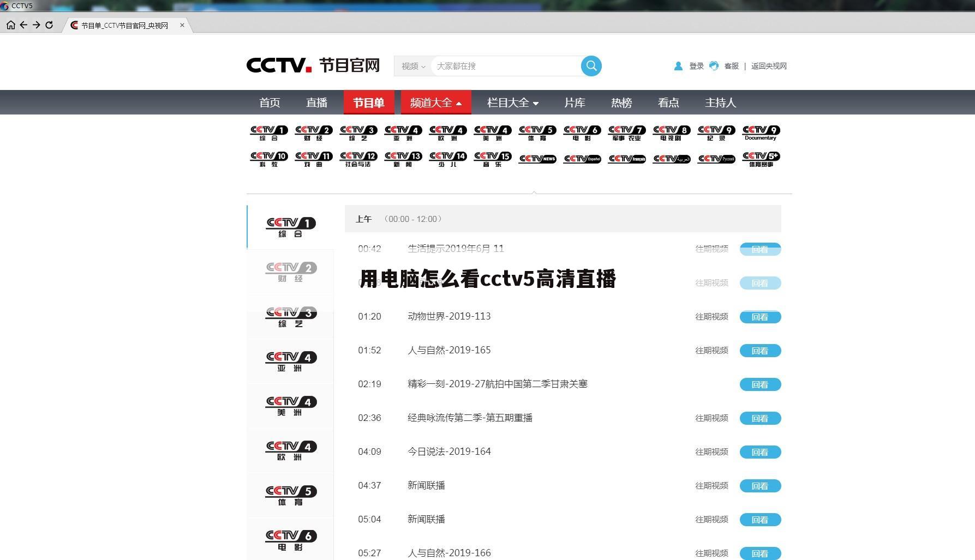Image resolution: width=975 pixels, height=560 pixels.
Task: Select CCTV2 财经 in the top channel grid
Action: 314,133
